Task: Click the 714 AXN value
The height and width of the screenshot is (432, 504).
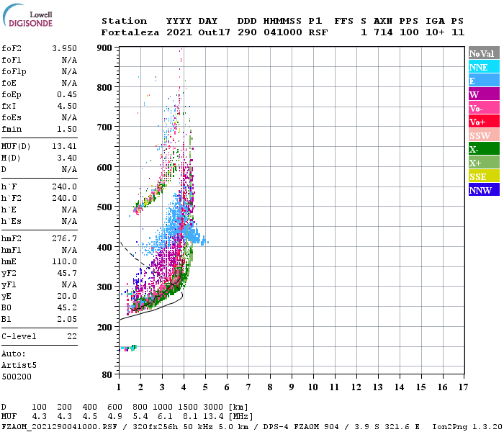Action: tap(383, 32)
